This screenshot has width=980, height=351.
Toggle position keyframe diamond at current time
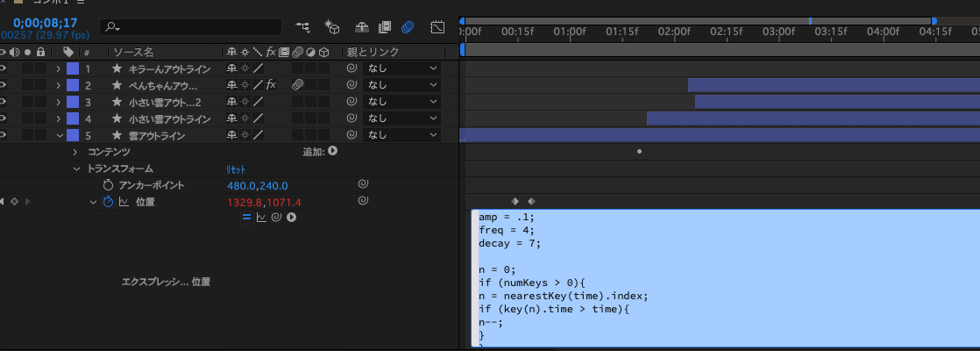pos(14,202)
